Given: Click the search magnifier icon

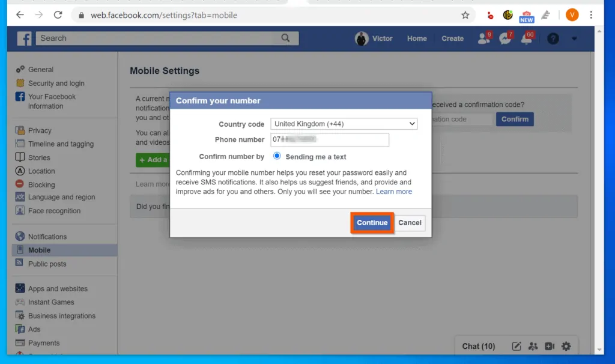Looking at the screenshot, I should click(x=285, y=38).
